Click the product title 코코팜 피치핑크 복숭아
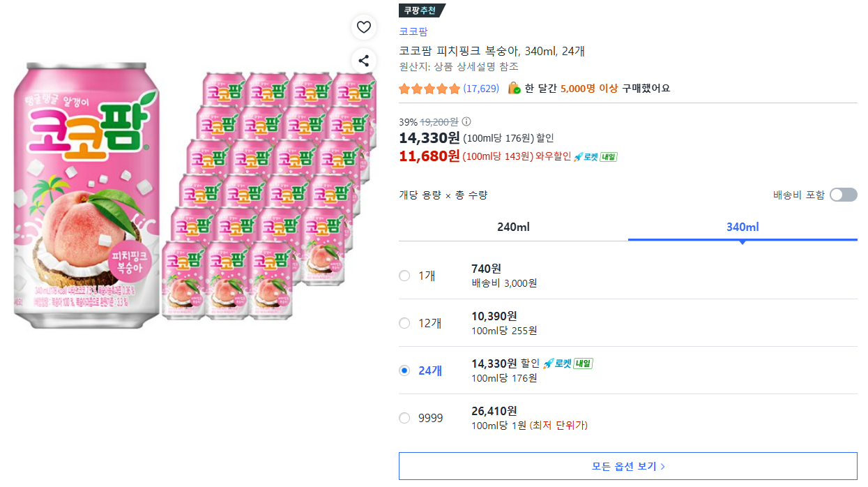 (492, 51)
